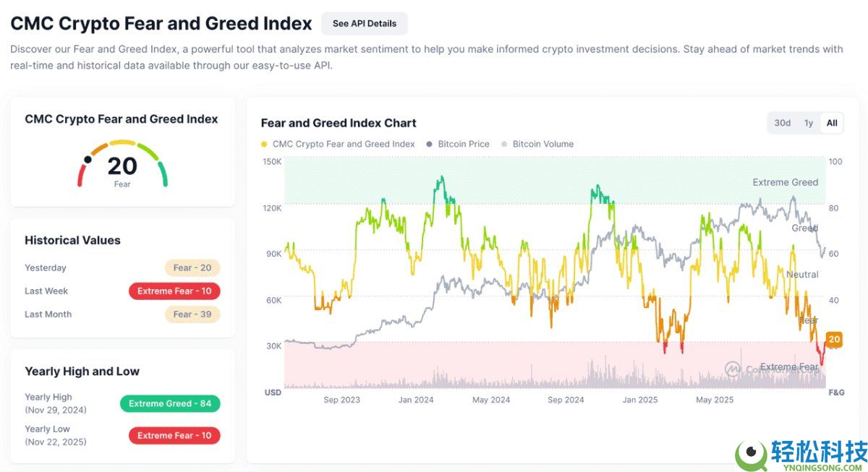Click the CoinMarketCap watermark logo in chart
The width and height of the screenshot is (868, 472).
click(x=733, y=369)
